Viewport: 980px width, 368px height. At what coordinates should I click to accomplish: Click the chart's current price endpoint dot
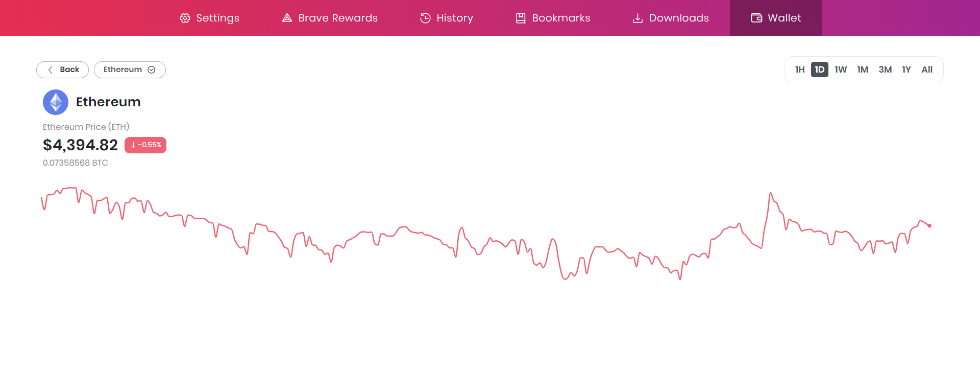[x=929, y=225]
